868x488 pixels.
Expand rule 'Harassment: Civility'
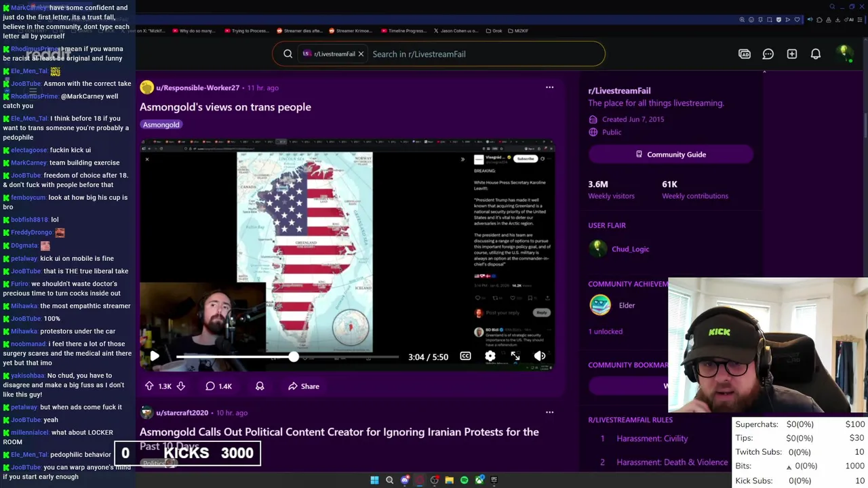coord(652,439)
